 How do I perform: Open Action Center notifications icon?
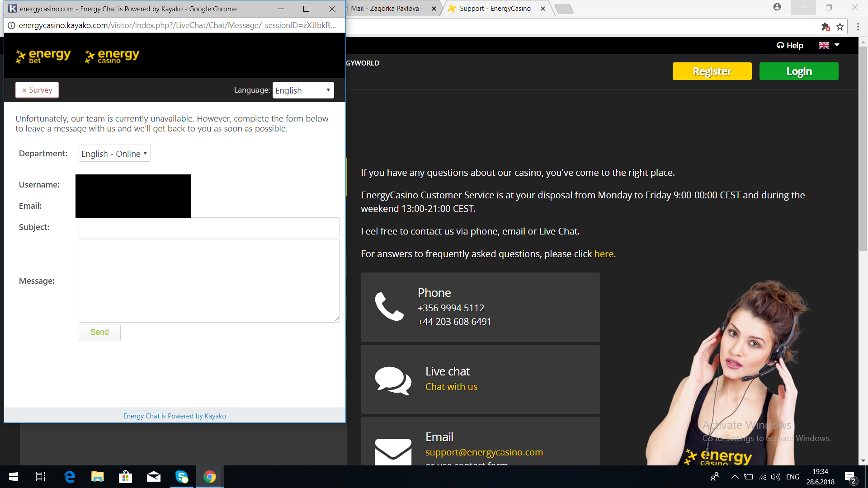click(x=850, y=477)
